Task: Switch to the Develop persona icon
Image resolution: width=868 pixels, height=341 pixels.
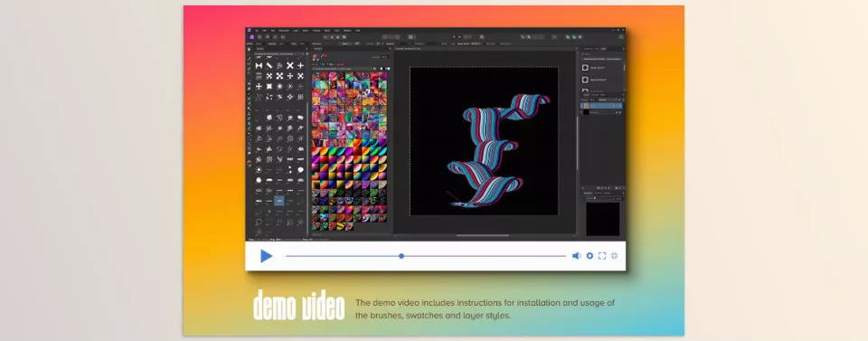Action: click(x=268, y=37)
